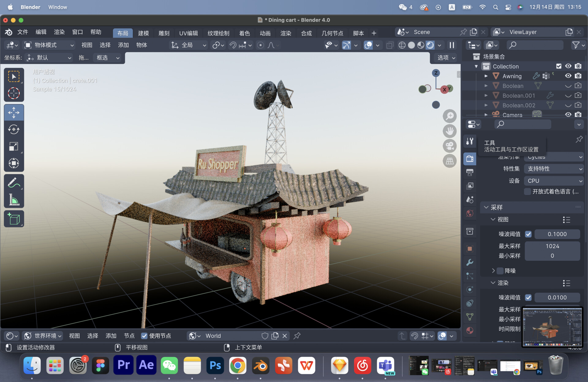Switch to wireframe viewport shading
Screen dimensions: 588x382
tap(402, 45)
